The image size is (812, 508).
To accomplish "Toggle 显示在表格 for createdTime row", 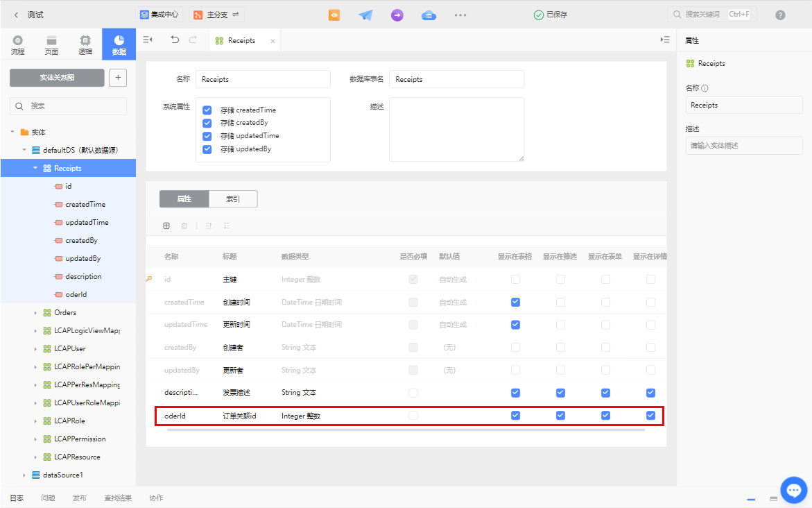I will (515, 302).
